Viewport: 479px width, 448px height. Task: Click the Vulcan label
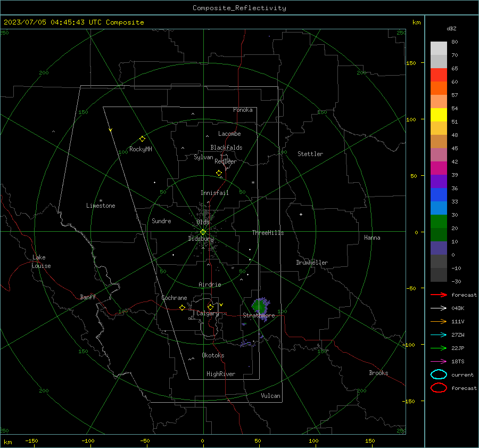[x=271, y=396]
